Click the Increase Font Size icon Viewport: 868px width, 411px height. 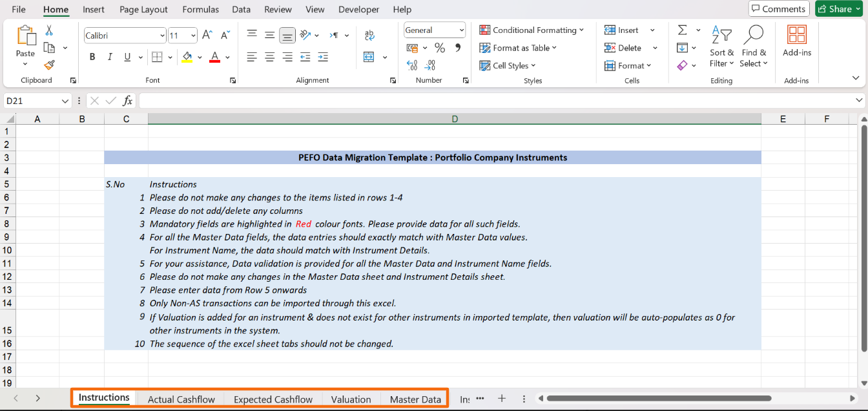tap(207, 36)
